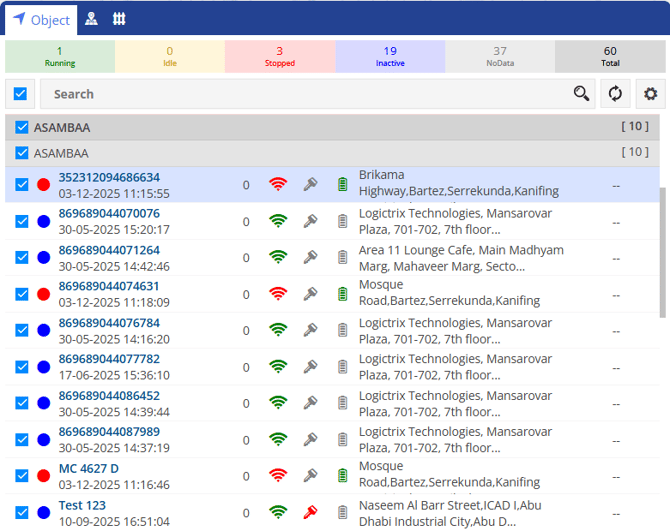The width and height of the screenshot is (670, 531).
Task: Open the driver tab icon
Action: point(91,19)
